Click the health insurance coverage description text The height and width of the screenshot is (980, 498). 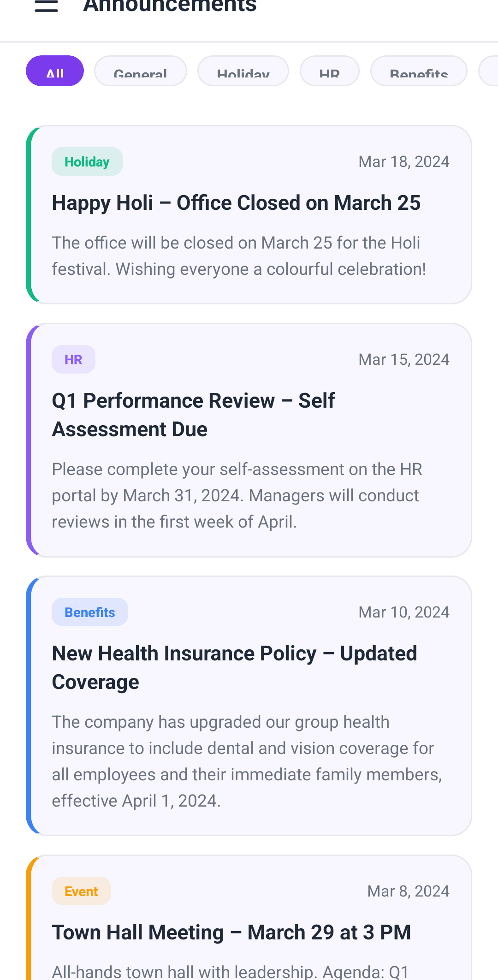(247, 761)
